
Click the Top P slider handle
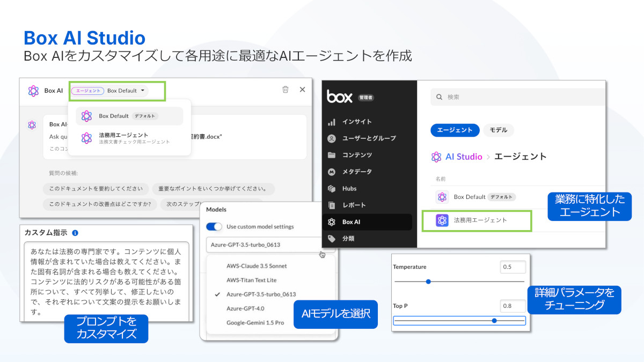tap(494, 321)
